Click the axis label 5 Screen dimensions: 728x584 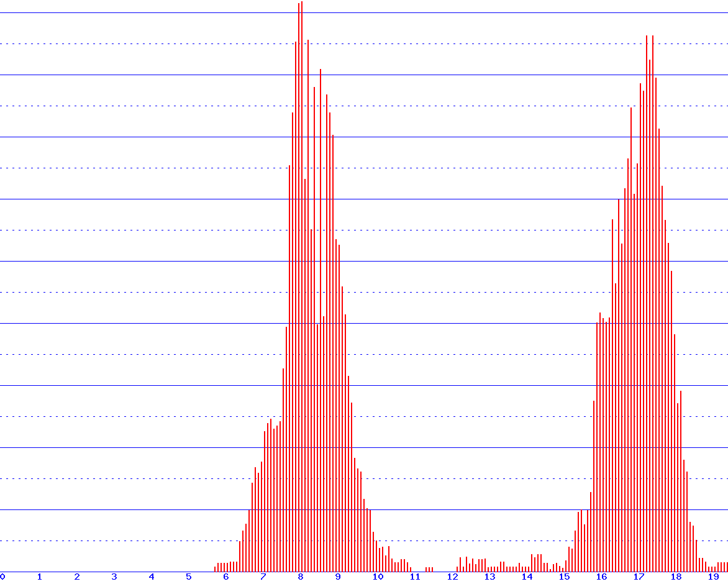click(x=188, y=577)
